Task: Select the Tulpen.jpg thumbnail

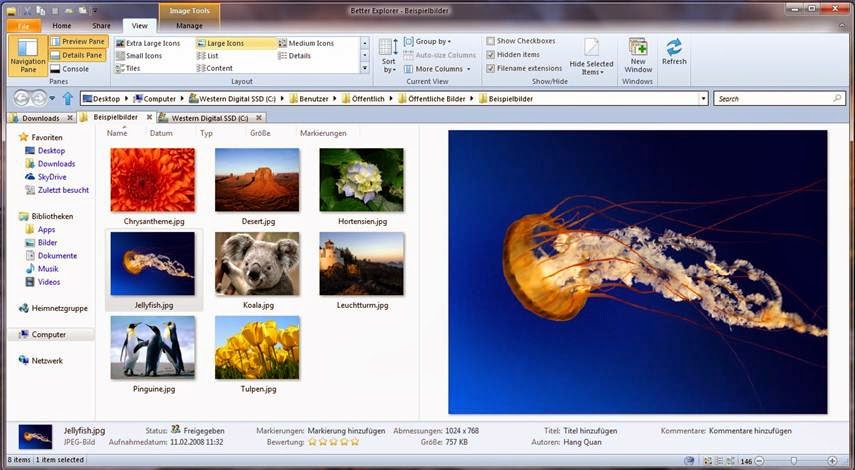Action: pyautogui.click(x=257, y=347)
